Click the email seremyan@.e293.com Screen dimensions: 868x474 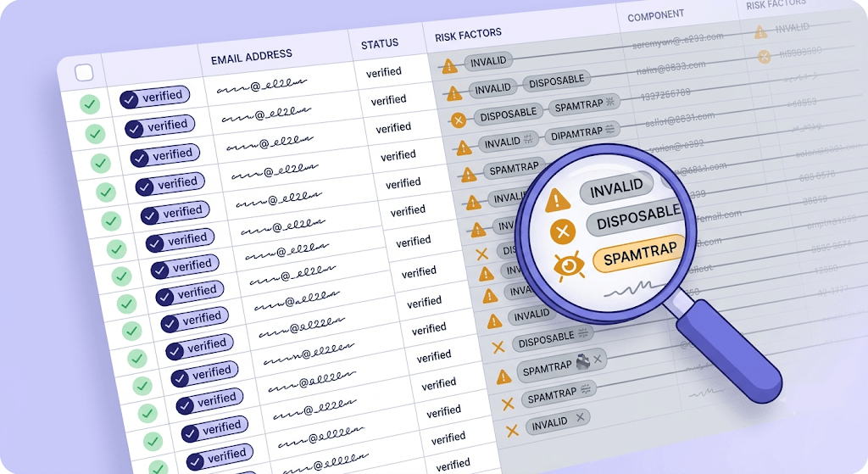click(x=677, y=41)
